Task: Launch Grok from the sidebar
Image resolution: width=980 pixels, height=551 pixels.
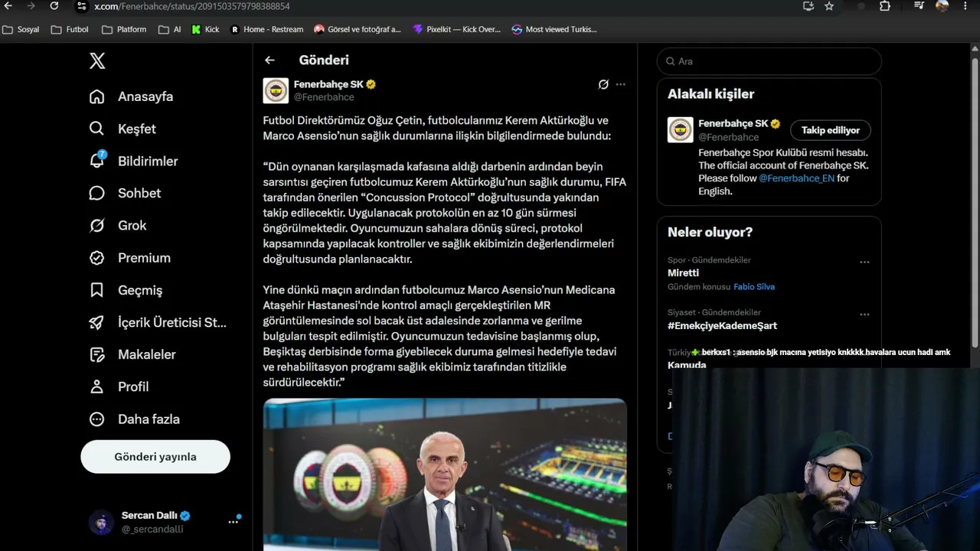Action: (x=117, y=225)
